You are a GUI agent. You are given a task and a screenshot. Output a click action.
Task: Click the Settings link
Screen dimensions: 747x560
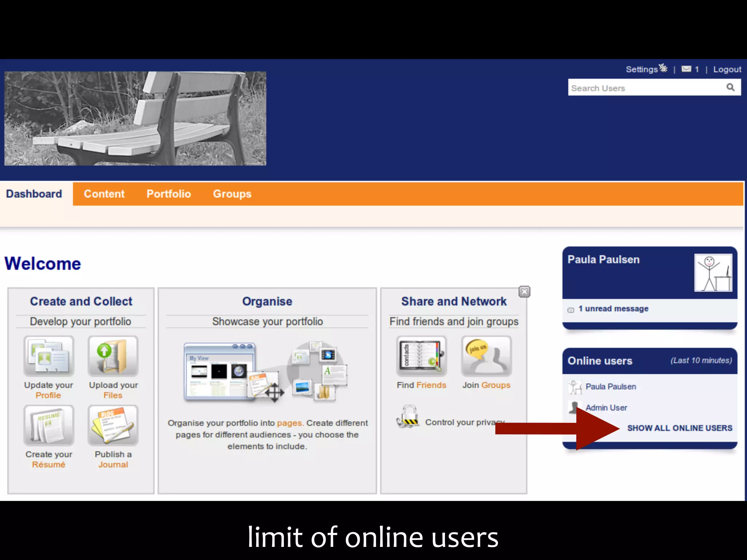pos(642,69)
